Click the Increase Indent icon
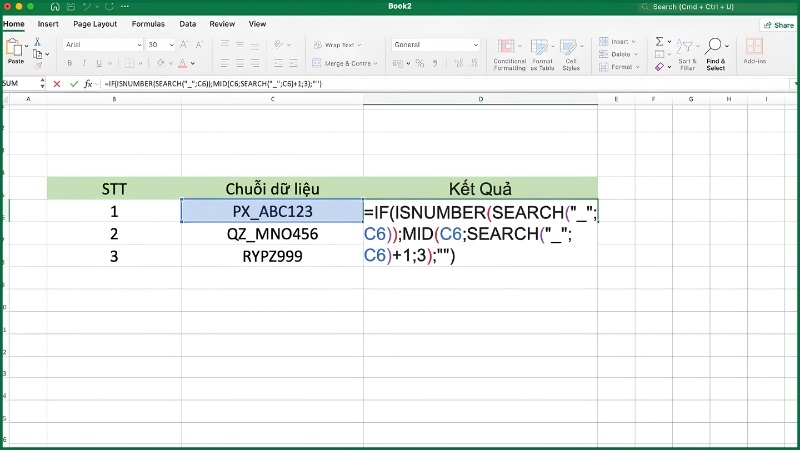This screenshot has height=450, width=800. [x=293, y=63]
